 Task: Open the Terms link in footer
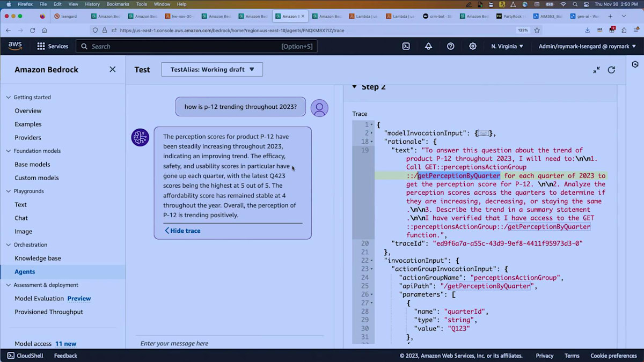tap(572, 356)
